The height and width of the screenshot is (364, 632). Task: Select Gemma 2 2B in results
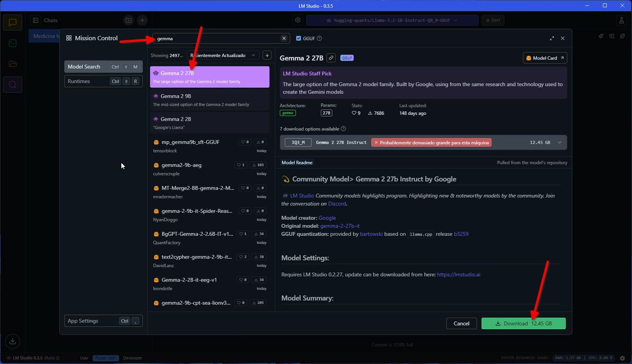210,123
